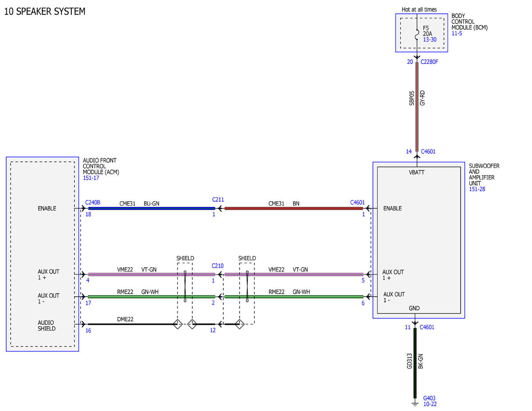Select the 'GY-RD' wire color label

click(422, 98)
